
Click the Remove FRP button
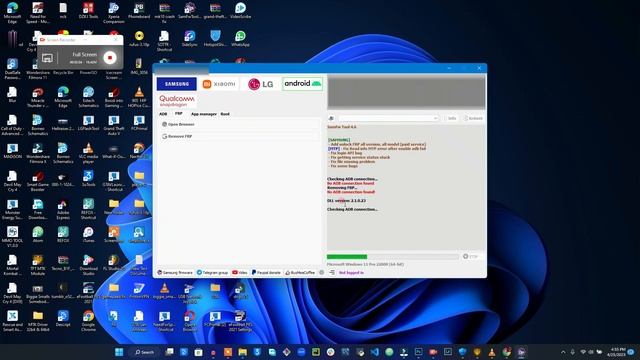(239, 136)
